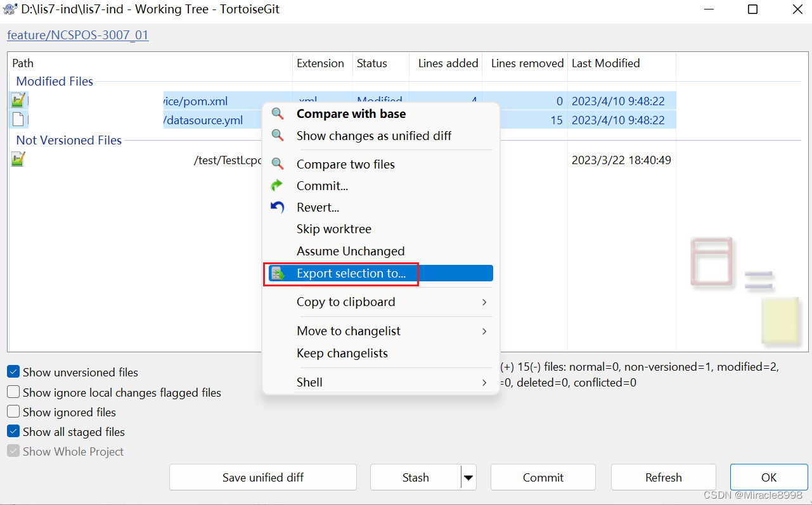Click the datasource.yml file icon

tap(18, 119)
